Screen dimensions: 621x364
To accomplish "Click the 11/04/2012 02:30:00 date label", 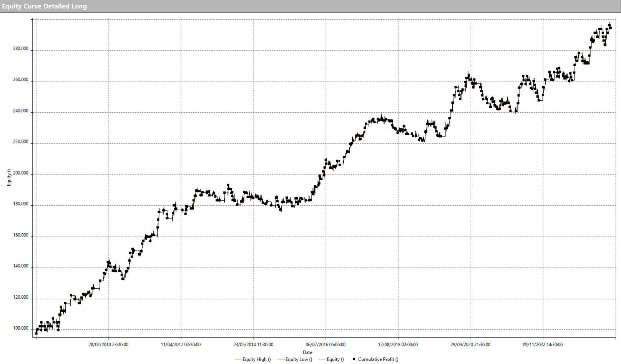I will tap(181, 345).
